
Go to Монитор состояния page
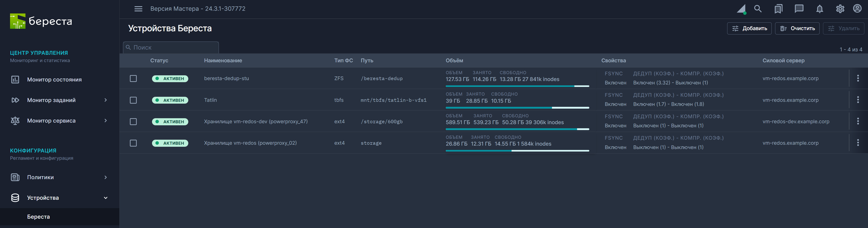pyautogui.click(x=54, y=80)
